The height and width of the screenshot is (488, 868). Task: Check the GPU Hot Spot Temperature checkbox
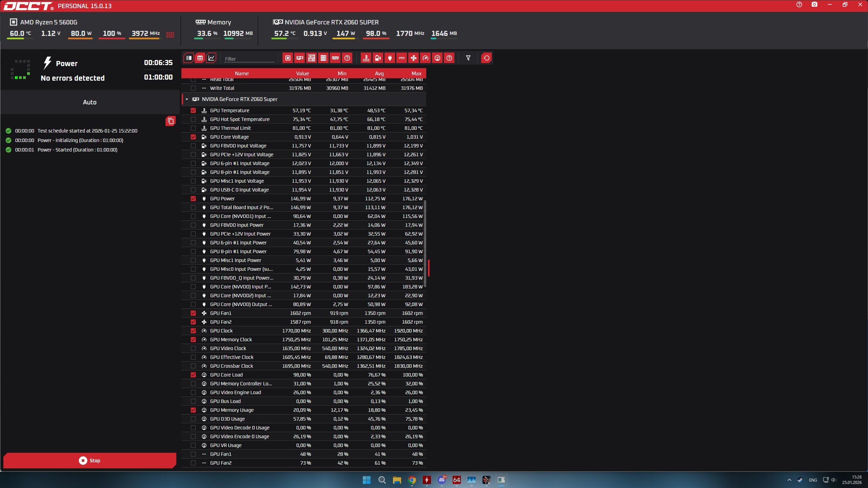coord(193,119)
